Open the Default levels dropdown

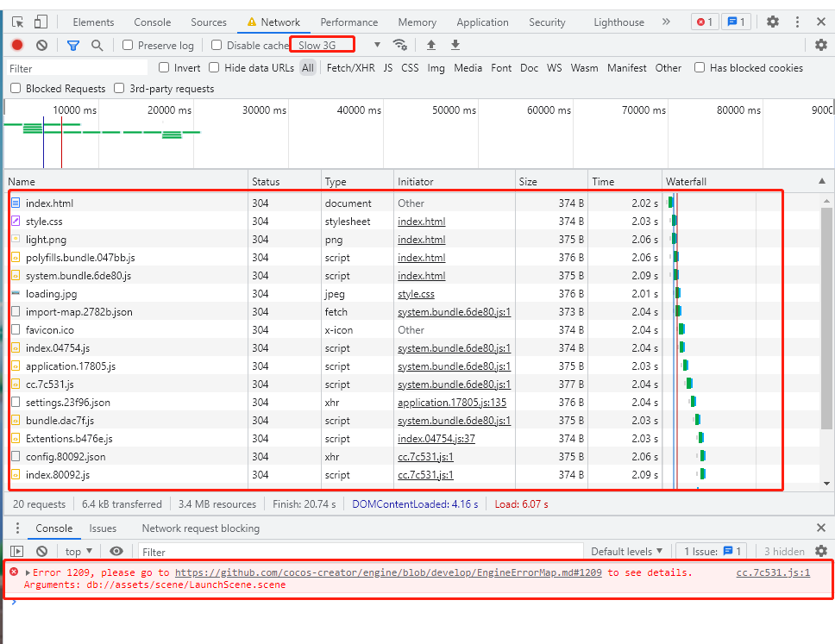[626, 552]
